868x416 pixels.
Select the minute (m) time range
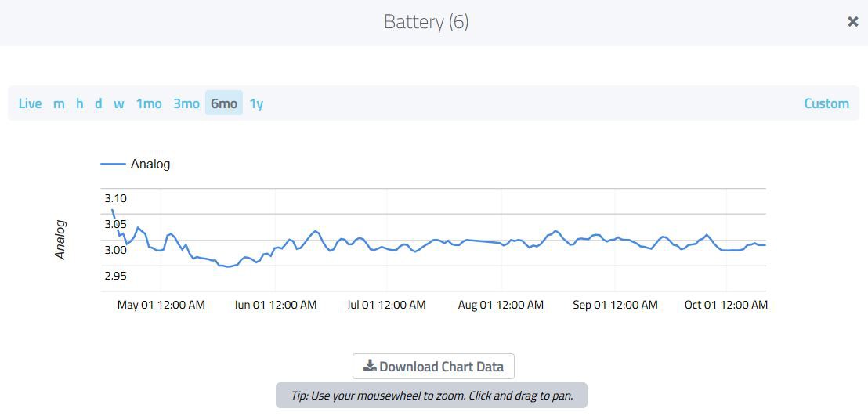click(59, 103)
